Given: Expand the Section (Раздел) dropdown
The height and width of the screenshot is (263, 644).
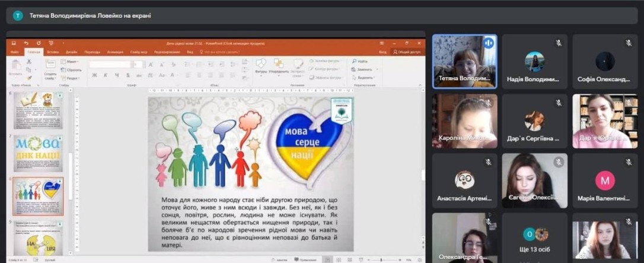Looking at the screenshot, I should [x=71, y=78].
